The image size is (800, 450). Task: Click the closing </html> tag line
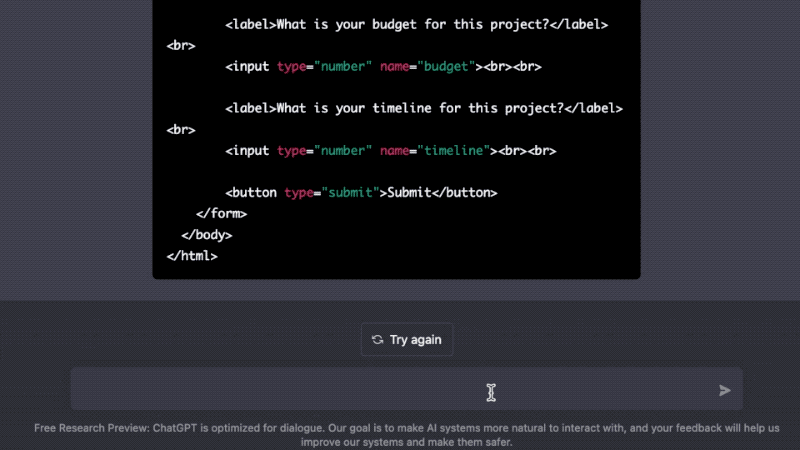192,256
